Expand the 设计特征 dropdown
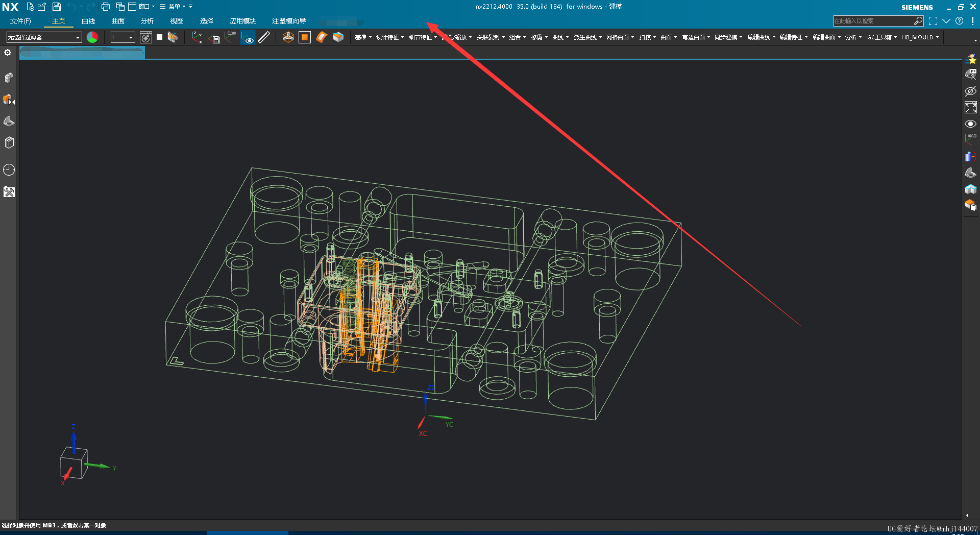 click(x=390, y=37)
